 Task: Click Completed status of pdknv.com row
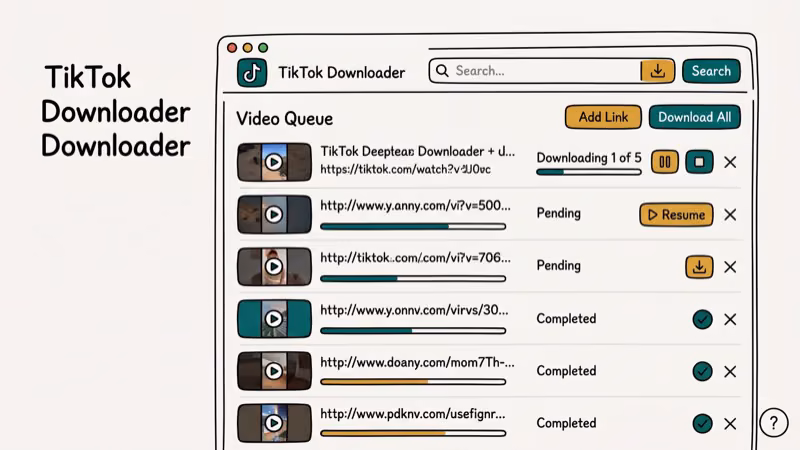click(x=566, y=423)
